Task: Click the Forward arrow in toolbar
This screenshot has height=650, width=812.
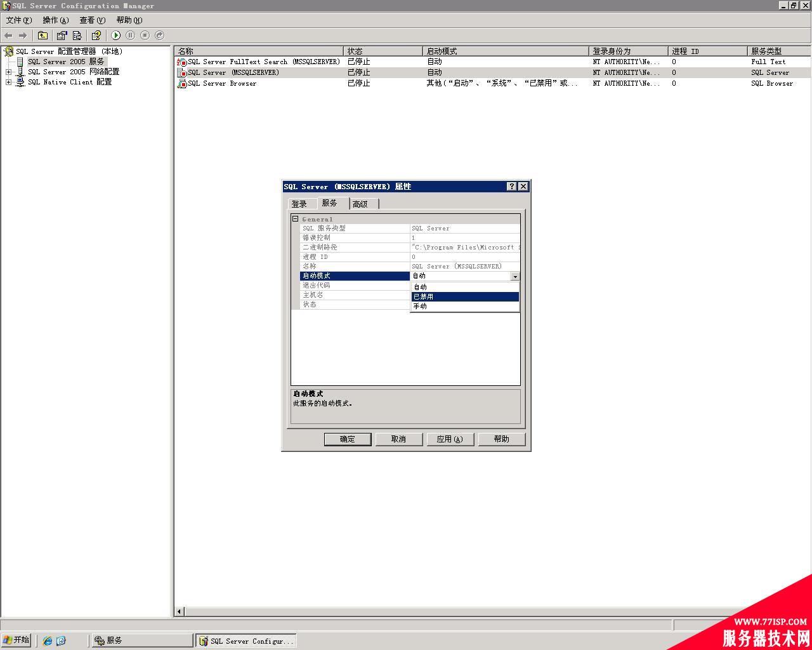Action: point(23,36)
